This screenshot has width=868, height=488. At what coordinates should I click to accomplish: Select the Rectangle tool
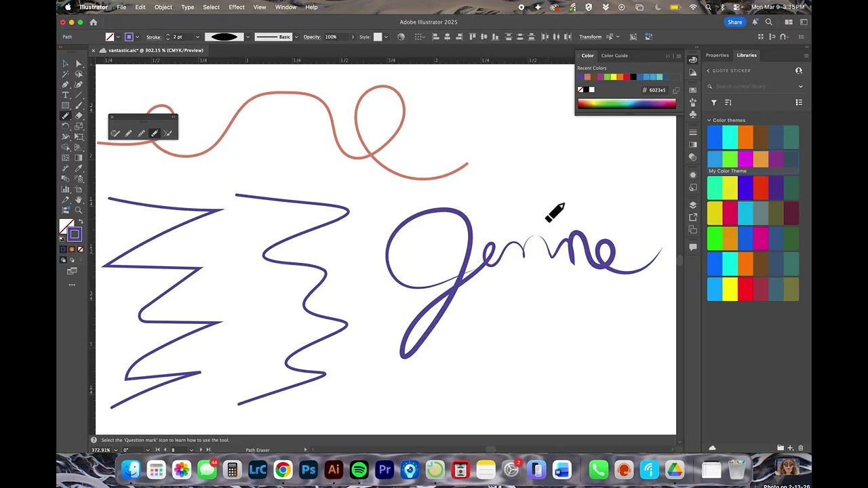click(66, 105)
